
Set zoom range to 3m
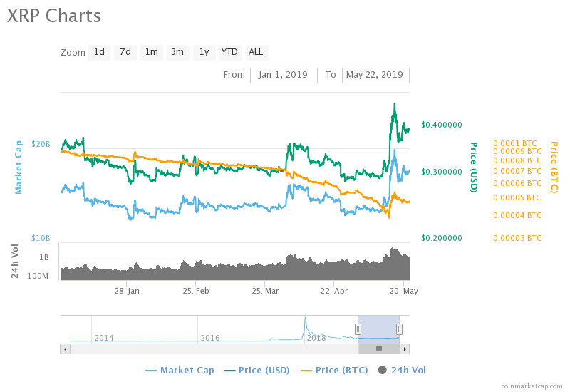[177, 52]
